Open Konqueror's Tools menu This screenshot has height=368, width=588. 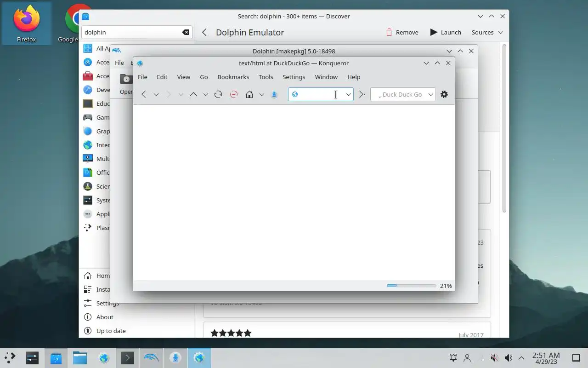[266, 77]
